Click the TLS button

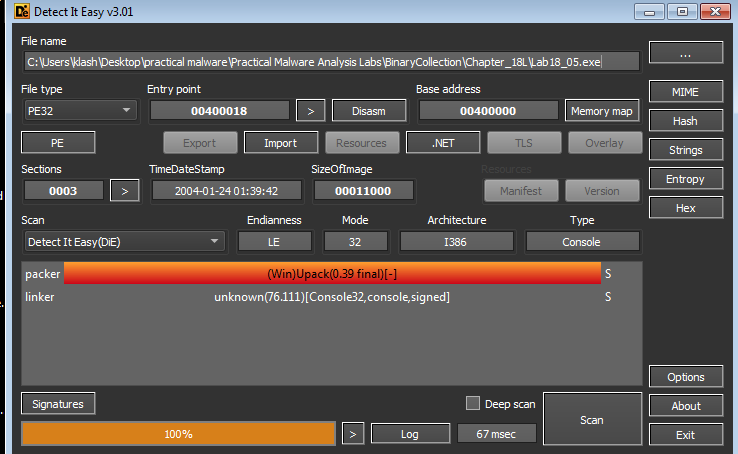tap(524, 143)
